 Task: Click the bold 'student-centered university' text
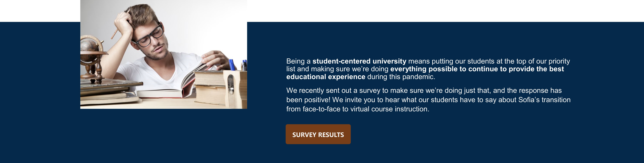tap(359, 61)
